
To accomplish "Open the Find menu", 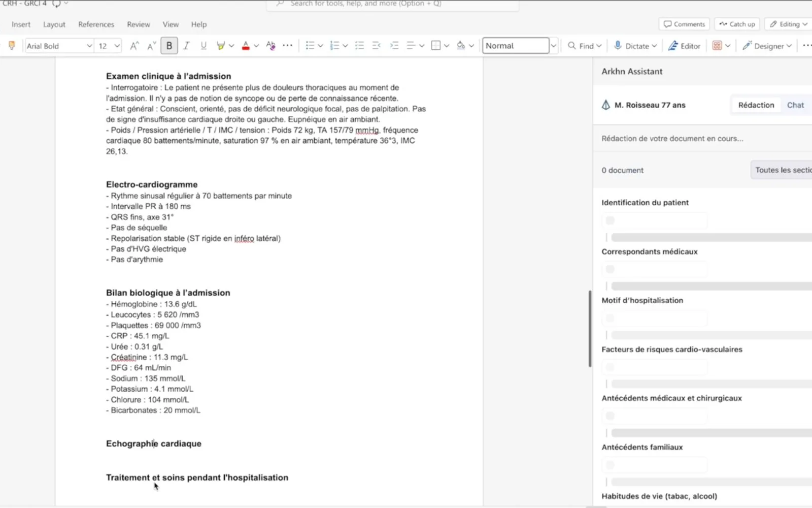I will click(x=585, y=46).
